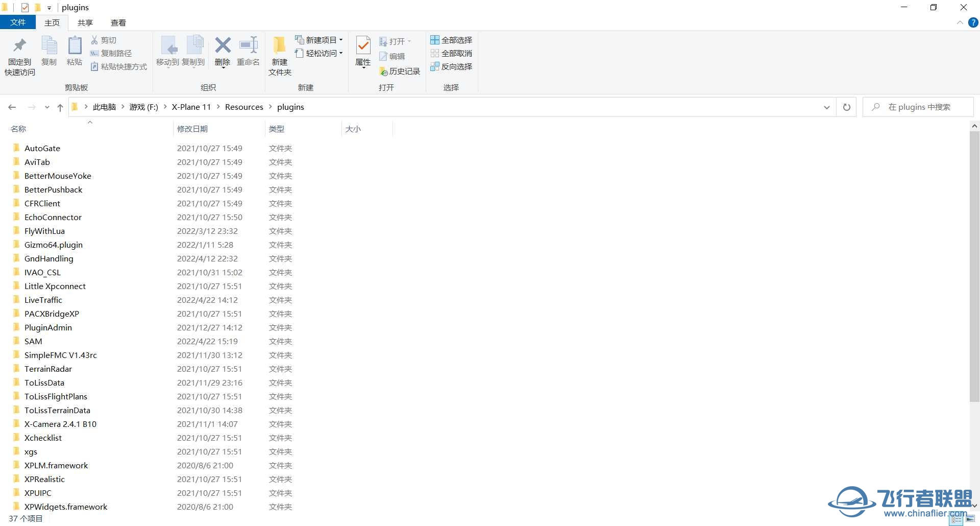Click the History (历史记录) icon

[x=384, y=71]
